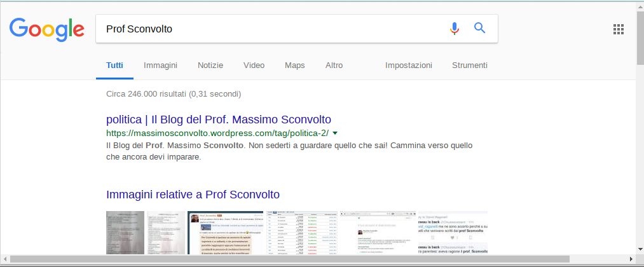The image size is (644, 267).
Task: Click the snippet 'Non sederti a guardare quello che sai!'
Action: [319, 146]
